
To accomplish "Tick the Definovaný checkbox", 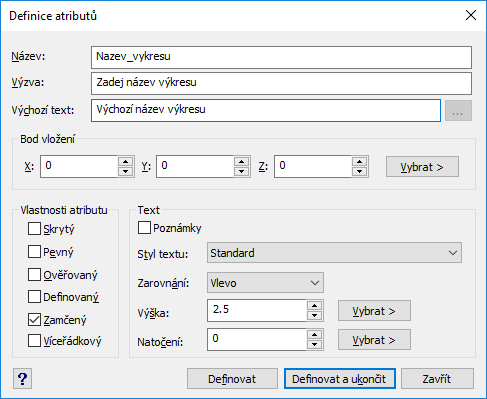I will pos(34,297).
